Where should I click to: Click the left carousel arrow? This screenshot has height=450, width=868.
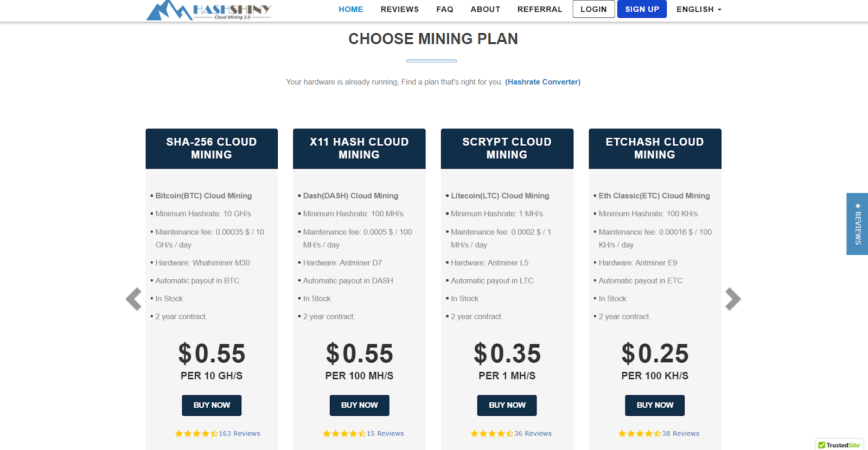[133, 299]
